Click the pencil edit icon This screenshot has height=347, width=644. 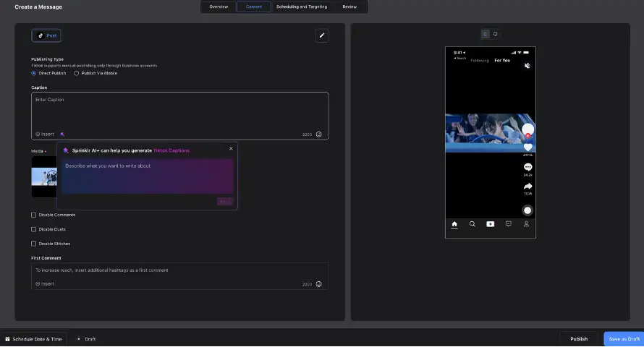click(x=321, y=35)
